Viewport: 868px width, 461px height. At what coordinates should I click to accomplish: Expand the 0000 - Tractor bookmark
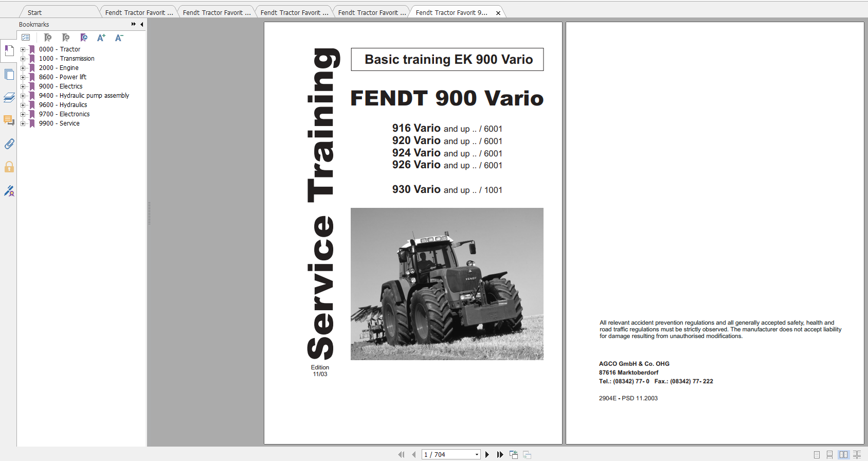click(23, 50)
